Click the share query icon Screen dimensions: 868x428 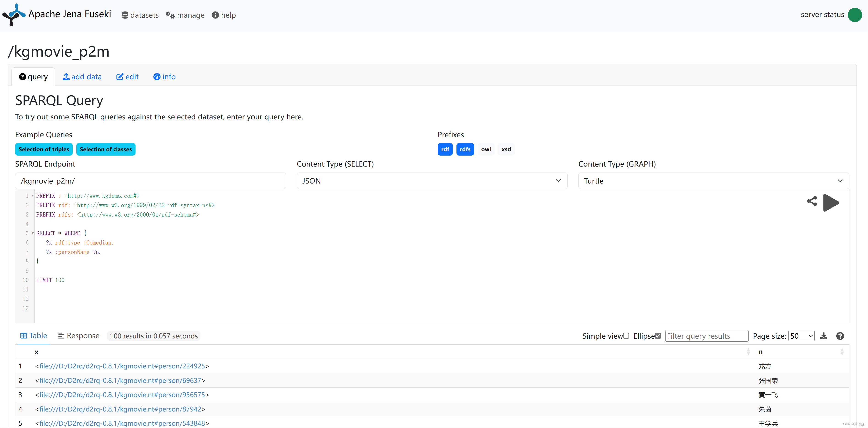pos(812,201)
